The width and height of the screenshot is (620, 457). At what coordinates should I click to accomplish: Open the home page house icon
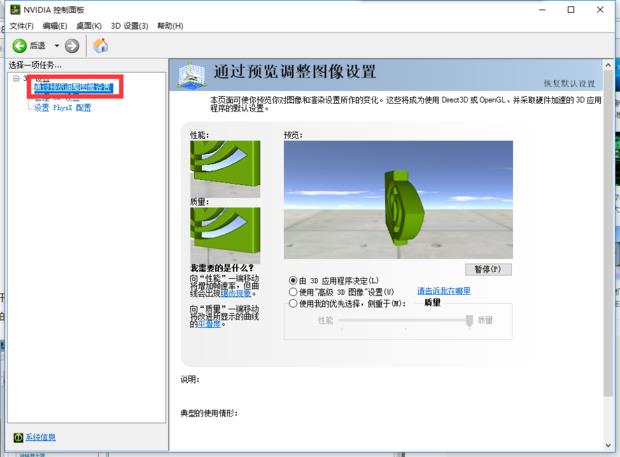(x=100, y=46)
